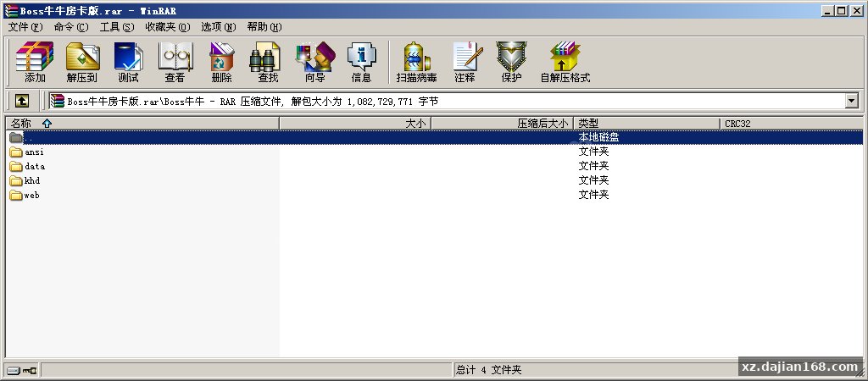
Task: Click the 保护 (Protect) shield icon
Action: click(x=511, y=62)
